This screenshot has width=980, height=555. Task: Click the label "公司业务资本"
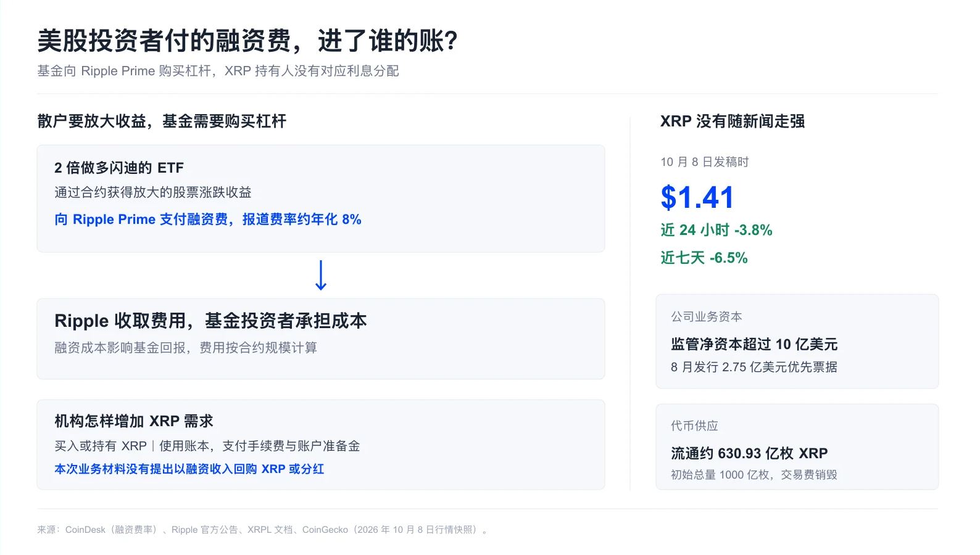pyautogui.click(x=707, y=317)
